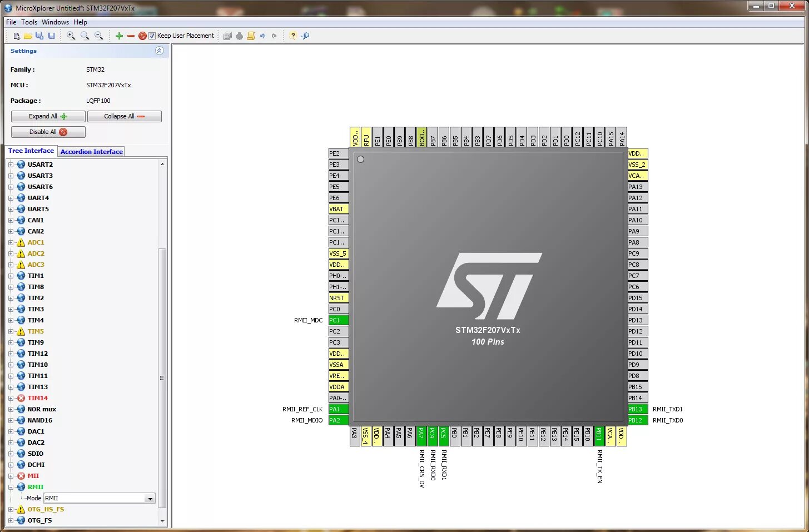Screen dimensions: 809x532
Task: Open project using the folder icon
Action: 28,36
